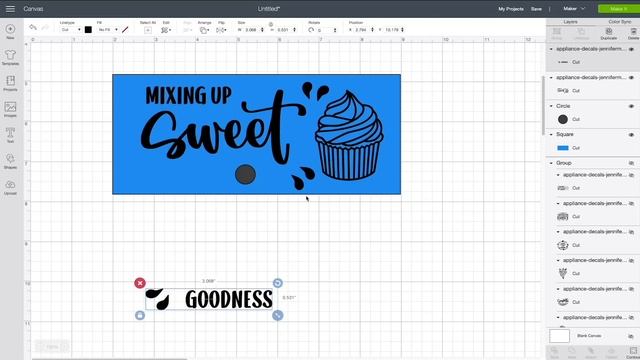Click Save in the header
This screenshot has width=640, height=360.
tap(536, 9)
